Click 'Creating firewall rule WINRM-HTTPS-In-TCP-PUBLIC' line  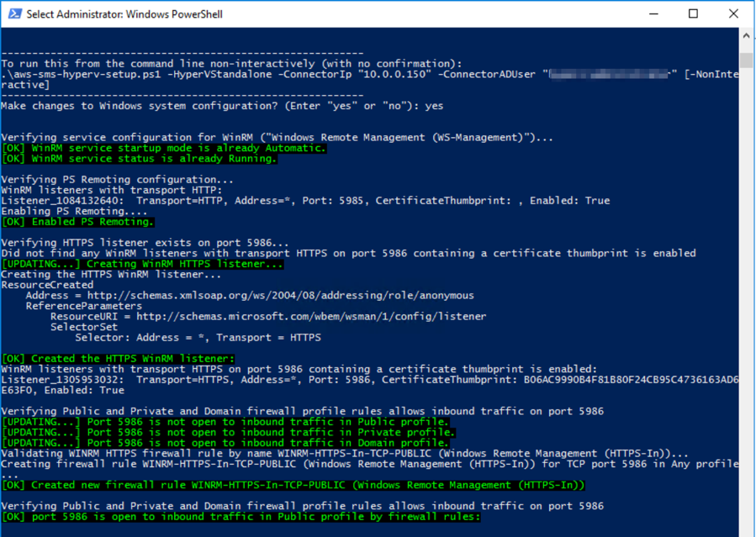pyautogui.click(x=370, y=464)
